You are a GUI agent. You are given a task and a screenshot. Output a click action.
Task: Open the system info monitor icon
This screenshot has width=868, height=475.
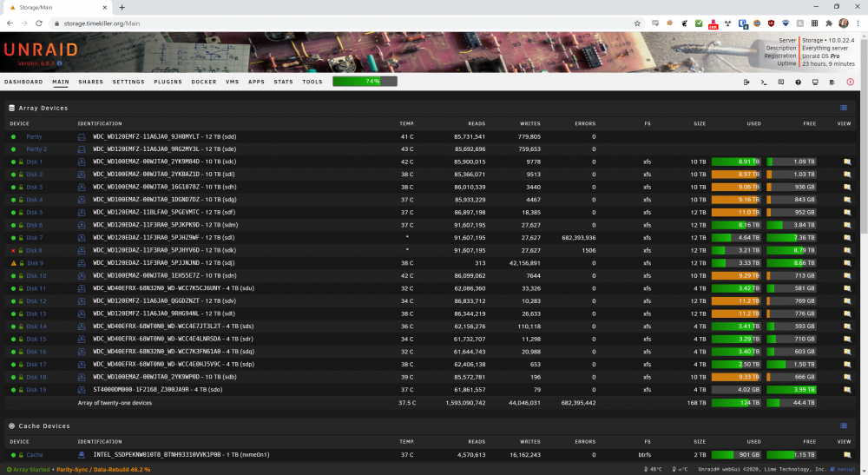(815, 82)
